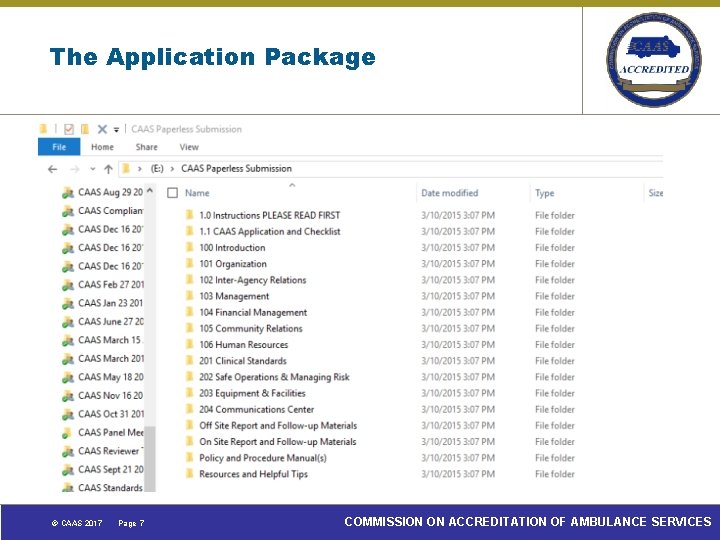Click the CAAS Accredited logo

654,60
